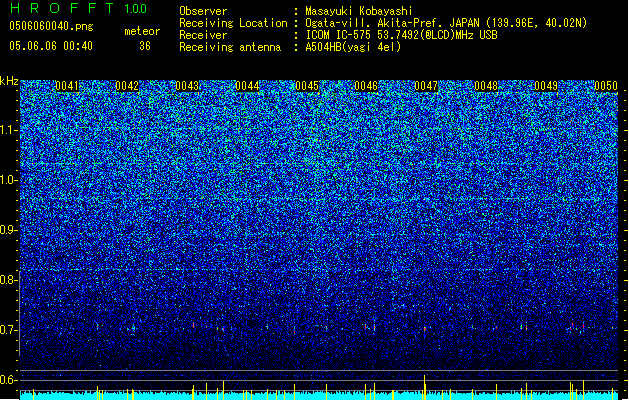Click the 0041 time marker

[x=67, y=86]
